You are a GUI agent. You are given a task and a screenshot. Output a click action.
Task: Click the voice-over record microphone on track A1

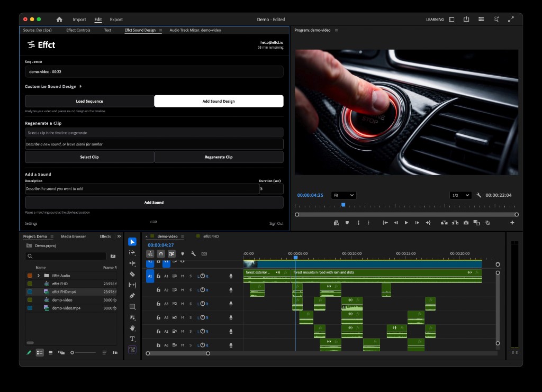[x=231, y=275]
